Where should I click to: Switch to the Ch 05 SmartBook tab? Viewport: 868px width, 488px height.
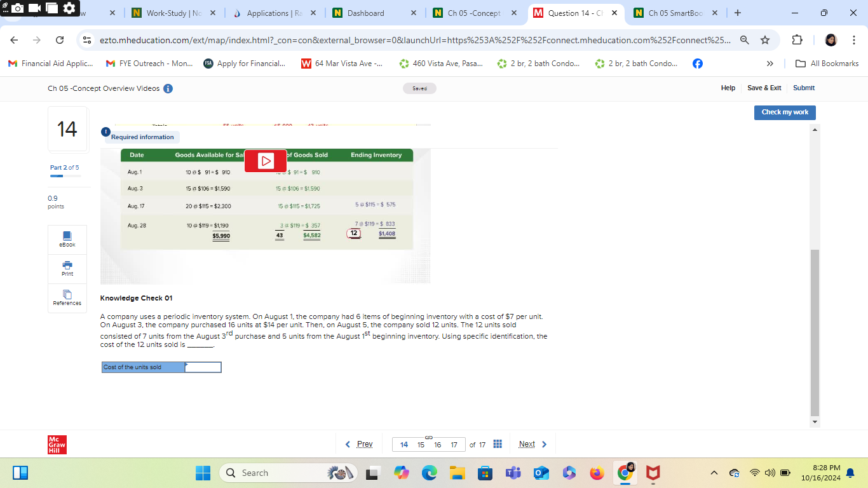point(675,13)
